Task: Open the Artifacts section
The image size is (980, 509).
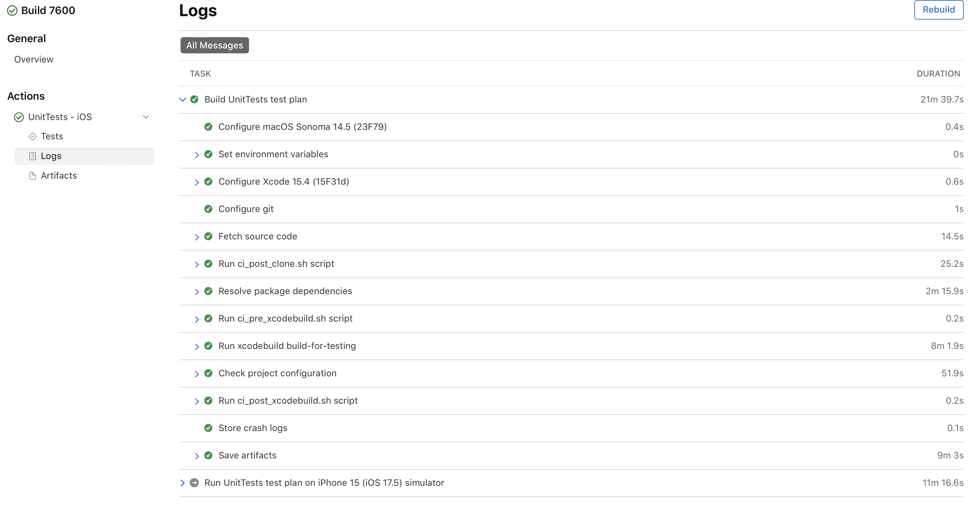Action: point(59,176)
